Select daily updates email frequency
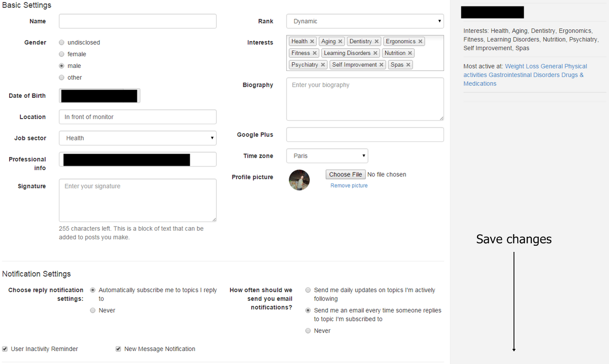Screen dimensions: 609x364 [308, 290]
